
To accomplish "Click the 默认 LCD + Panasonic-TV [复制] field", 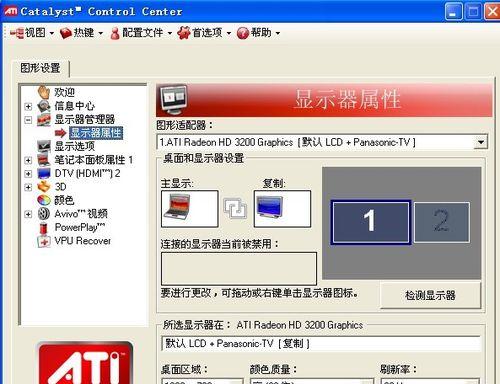I will pos(321,344).
